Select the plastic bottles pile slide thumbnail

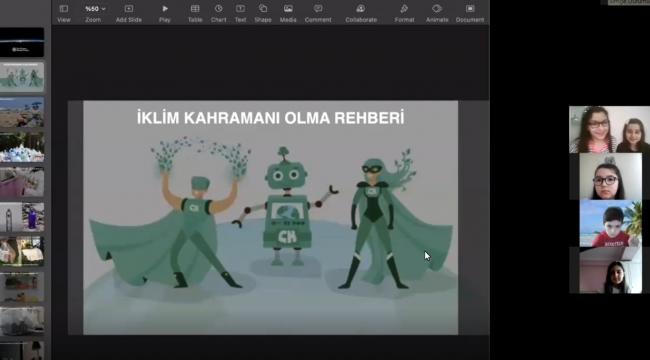(x=22, y=147)
